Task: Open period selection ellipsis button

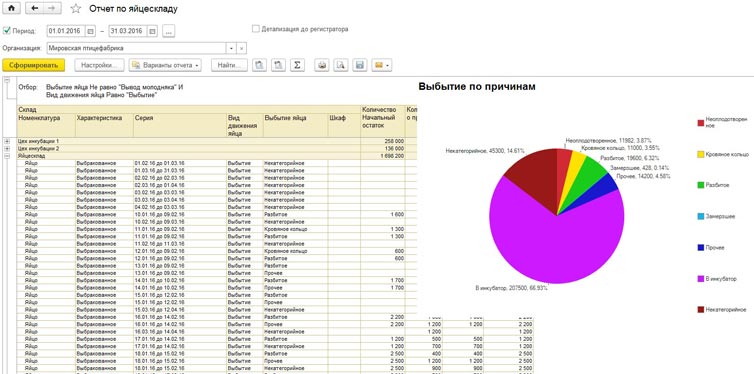Action: [168, 31]
